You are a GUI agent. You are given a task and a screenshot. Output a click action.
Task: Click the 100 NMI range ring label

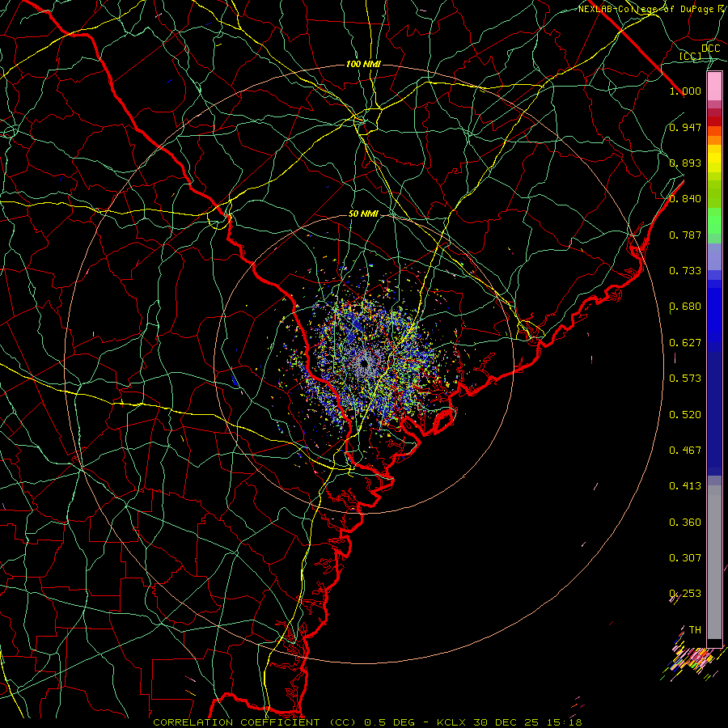point(363,64)
